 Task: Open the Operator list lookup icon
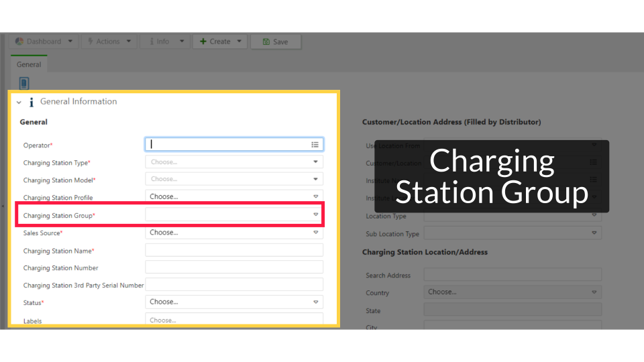(315, 145)
